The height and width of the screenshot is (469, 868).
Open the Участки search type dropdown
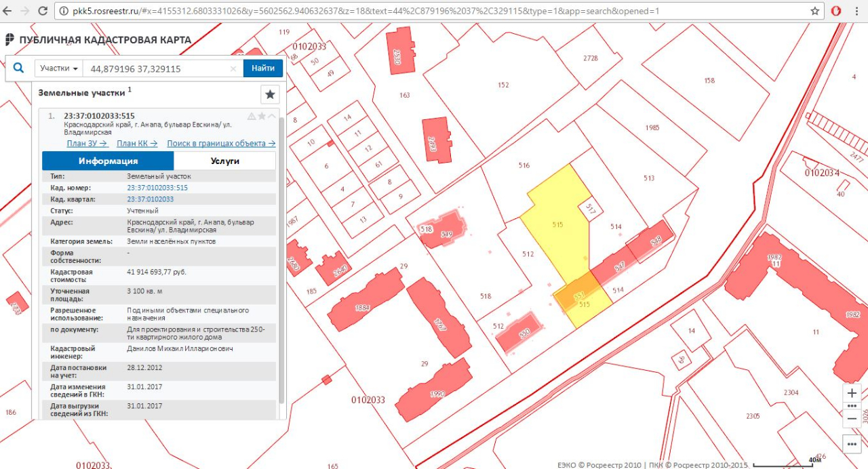59,68
